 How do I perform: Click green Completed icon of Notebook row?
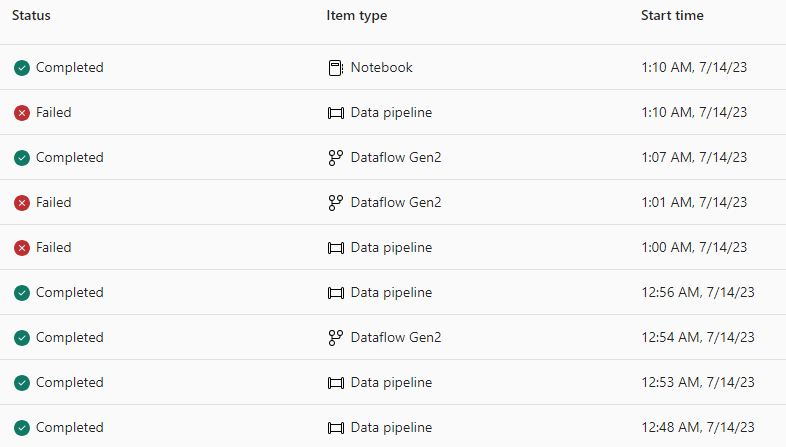point(22,68)
